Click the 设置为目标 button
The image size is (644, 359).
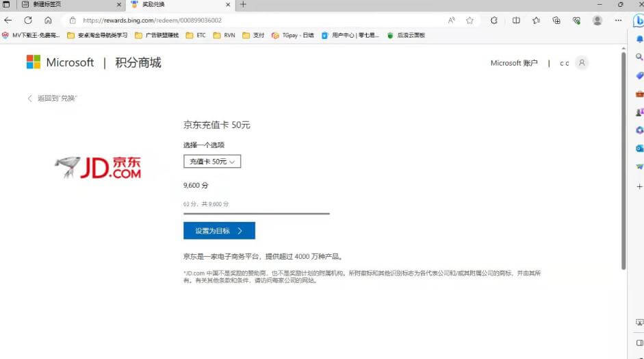[219, 231]
